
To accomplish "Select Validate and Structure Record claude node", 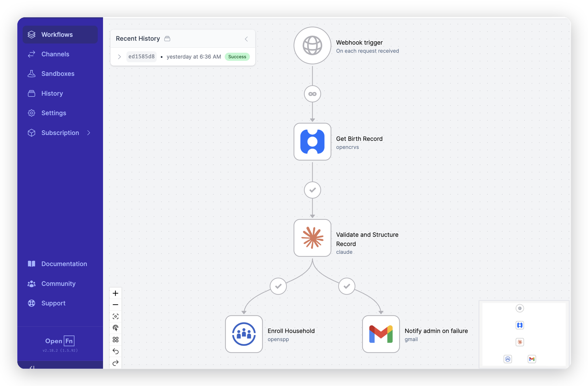I will coord(312,238).
